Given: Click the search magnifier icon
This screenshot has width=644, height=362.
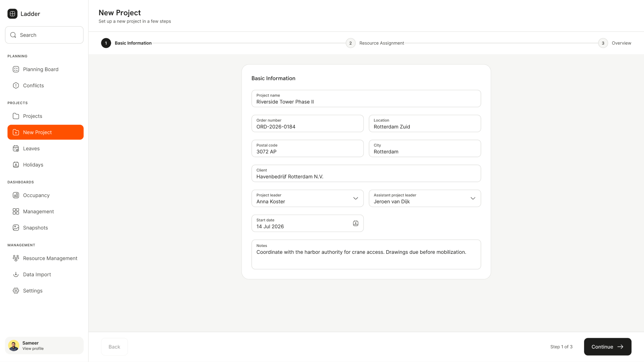Looking at the screenshot, I should pos(13,35).
